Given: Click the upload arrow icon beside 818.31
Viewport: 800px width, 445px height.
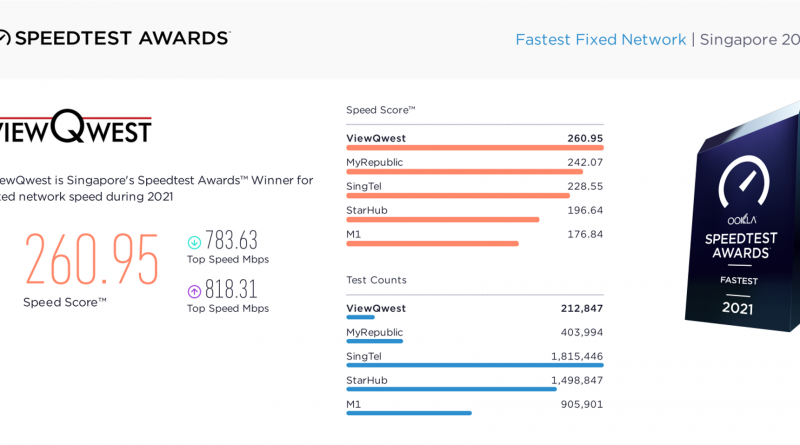Looking at the screenshot, I should click(x=194, y=291).
